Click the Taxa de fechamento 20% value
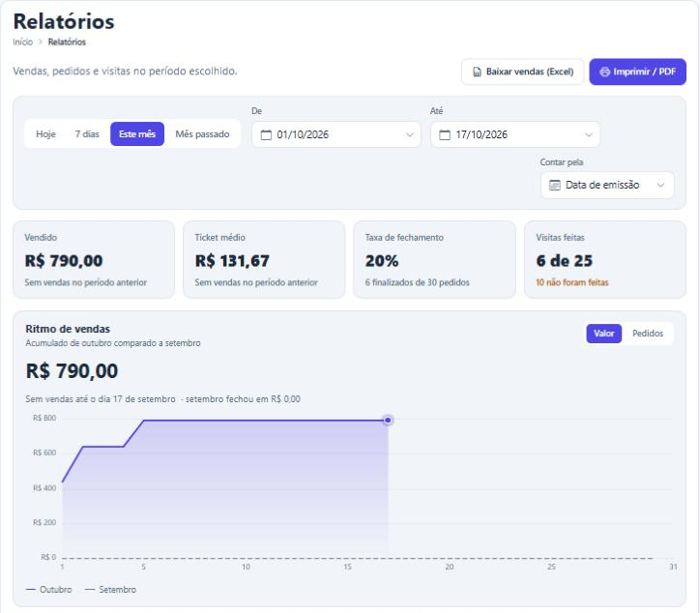The width and height of the screenshot is (700, 613). tap(382, 261)
